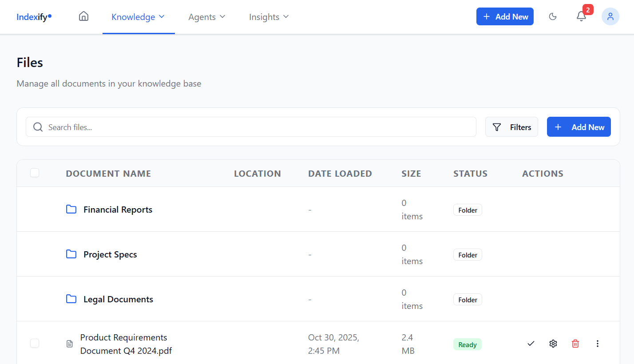Click the Ready status badge on the PDF
Image resolution: width=634 pixels, height=364 pixels.
pyautogui.click(x=467, y=344)
